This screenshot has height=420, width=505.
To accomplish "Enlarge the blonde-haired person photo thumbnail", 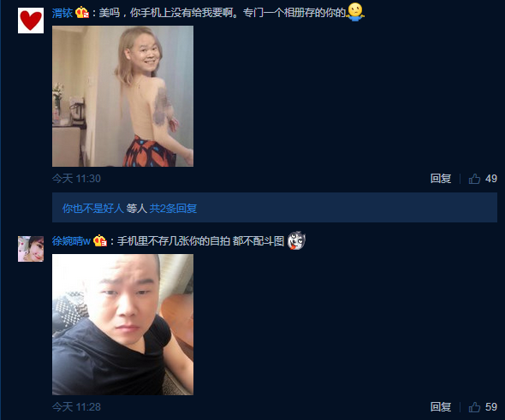I will click(122, 96).
